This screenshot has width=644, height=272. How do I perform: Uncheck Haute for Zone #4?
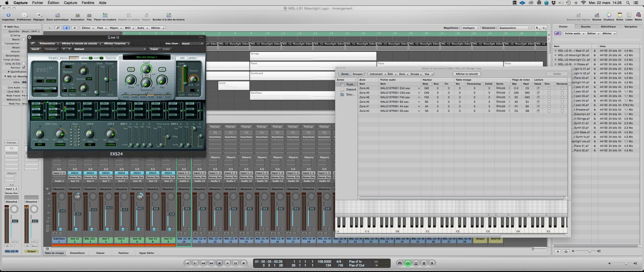click(538, 111)
